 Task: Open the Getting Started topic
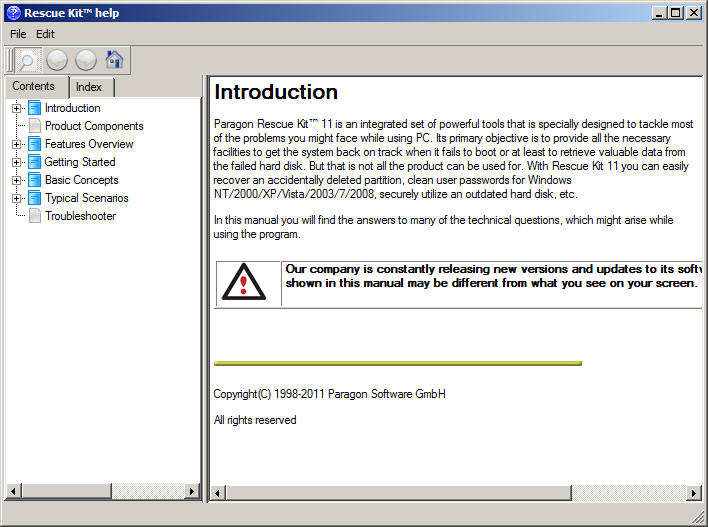[x=80, y=162]
